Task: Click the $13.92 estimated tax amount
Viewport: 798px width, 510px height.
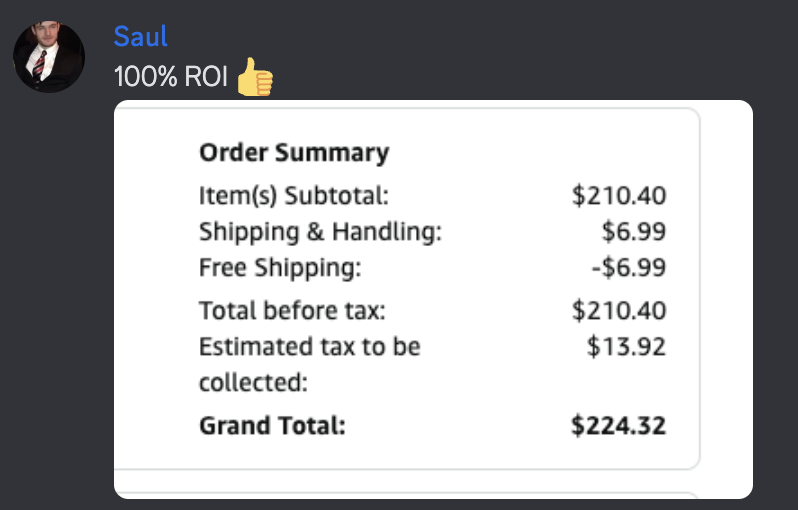Action: (626, 347)
